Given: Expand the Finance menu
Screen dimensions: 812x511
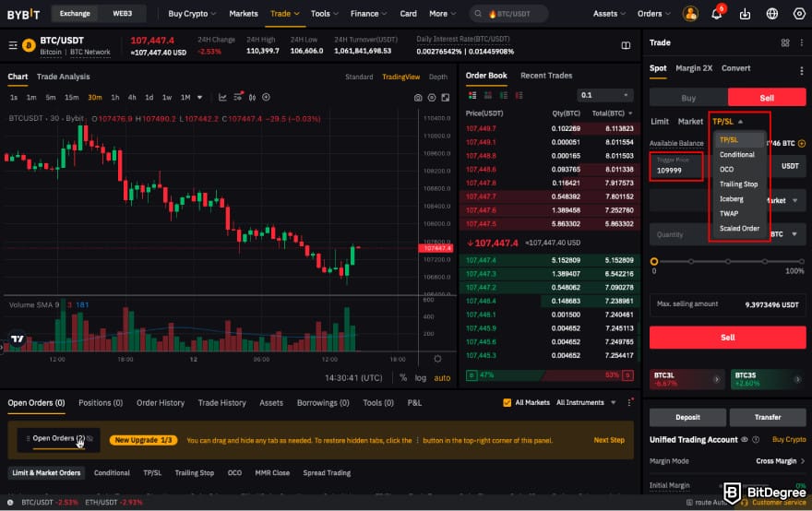Looking at the screenshot, I should point(368,14).
